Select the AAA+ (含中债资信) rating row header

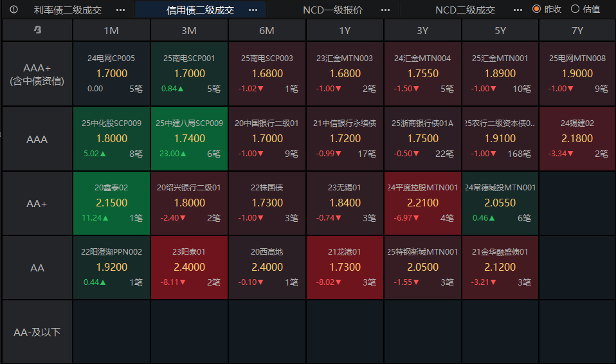click(x=37, y=74)
